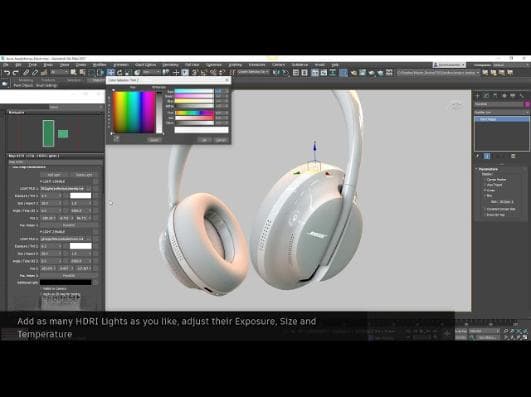Activate the Select and Rotate tool
The image size is (531, 397).
(x=120, y=72)
